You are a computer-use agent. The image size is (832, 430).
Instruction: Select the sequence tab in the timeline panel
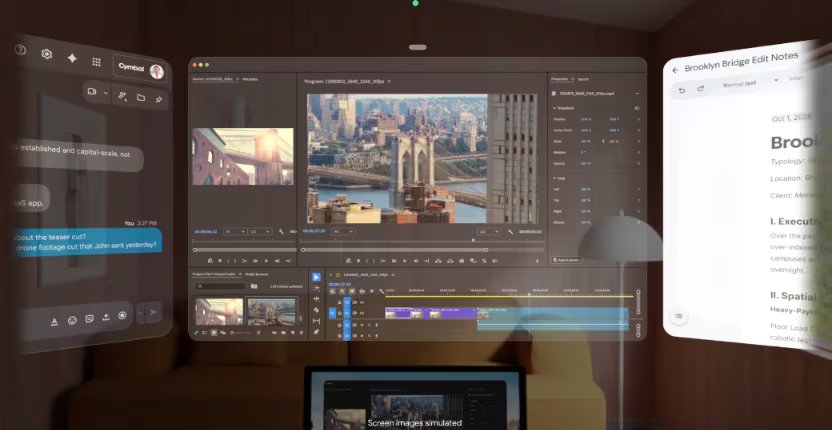[x=366, y=274]
